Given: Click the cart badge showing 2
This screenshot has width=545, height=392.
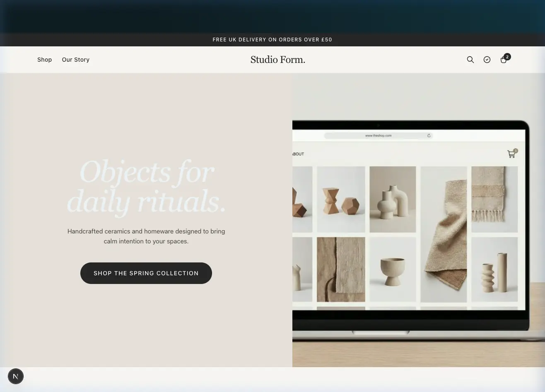Looking at the screenshot, I should [x=507, y=56].
